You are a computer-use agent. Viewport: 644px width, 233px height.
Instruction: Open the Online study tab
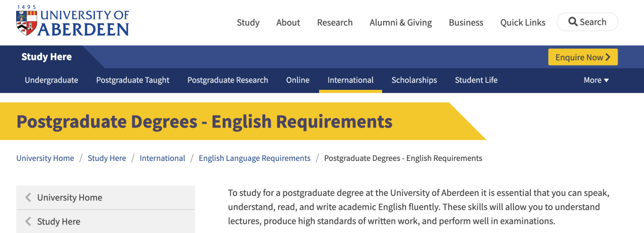pos(298,80)
